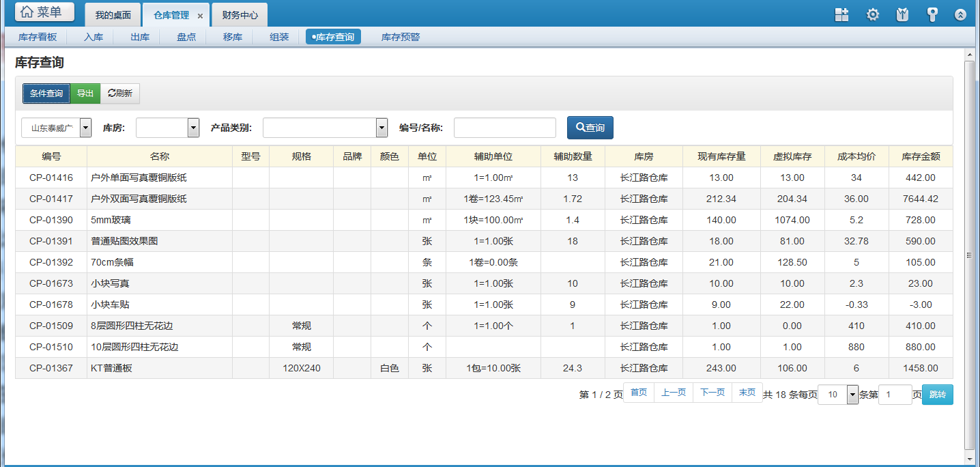Click the 编号 column header

click(x=51, y=156)
